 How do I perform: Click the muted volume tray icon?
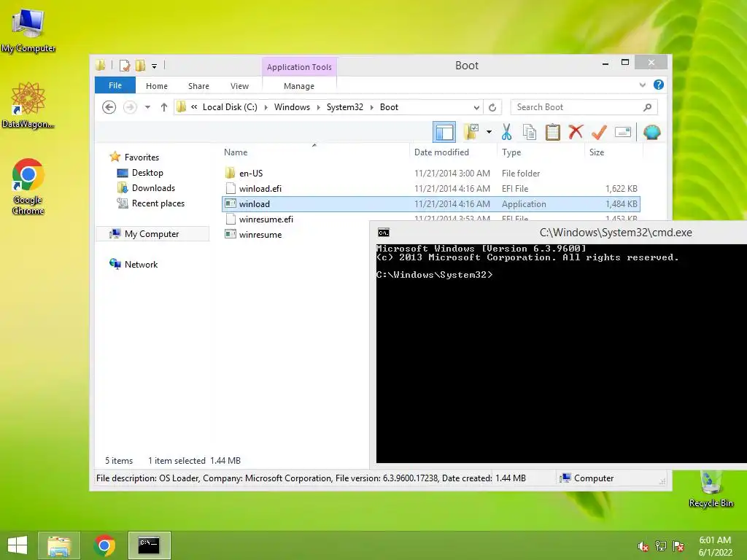(x=643, y=546)
